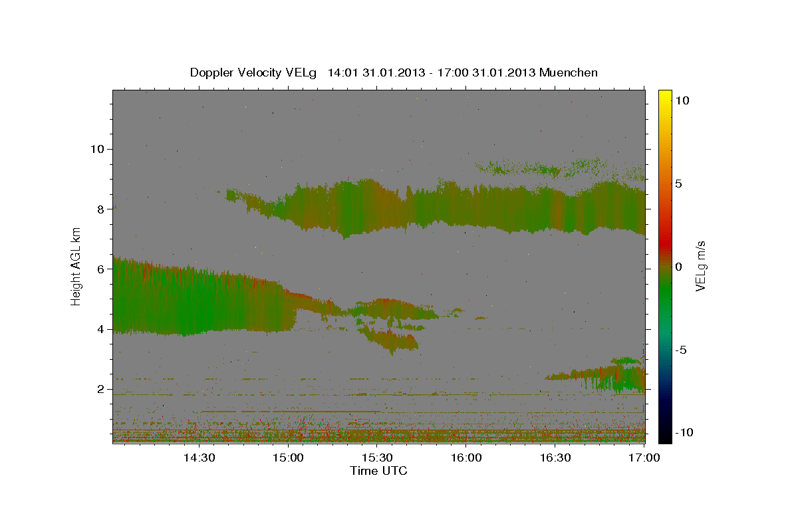Click the colorbar label -10
Viewport: 798px width, 532px height.
[x=684, y=432]
